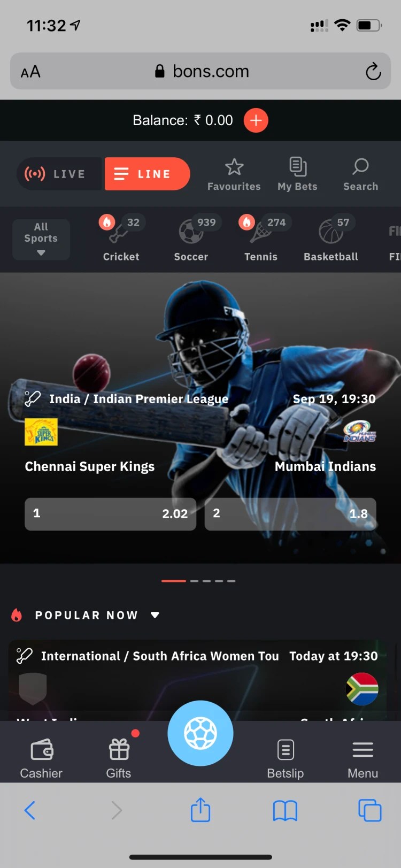Image resolution: width=401 pixels, height=868 pixels.
Task: Open the Menu hamburger
Action: point(363,758)
